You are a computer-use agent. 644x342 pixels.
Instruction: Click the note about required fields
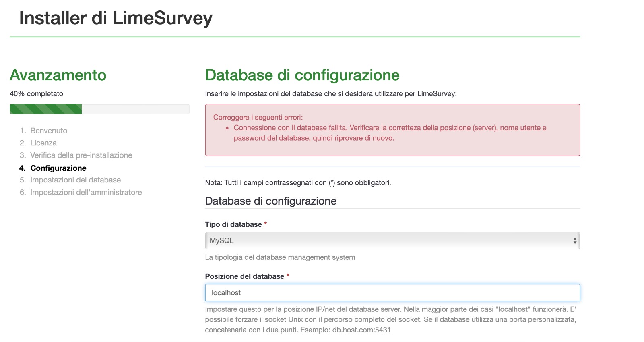[x=298, y=183]
